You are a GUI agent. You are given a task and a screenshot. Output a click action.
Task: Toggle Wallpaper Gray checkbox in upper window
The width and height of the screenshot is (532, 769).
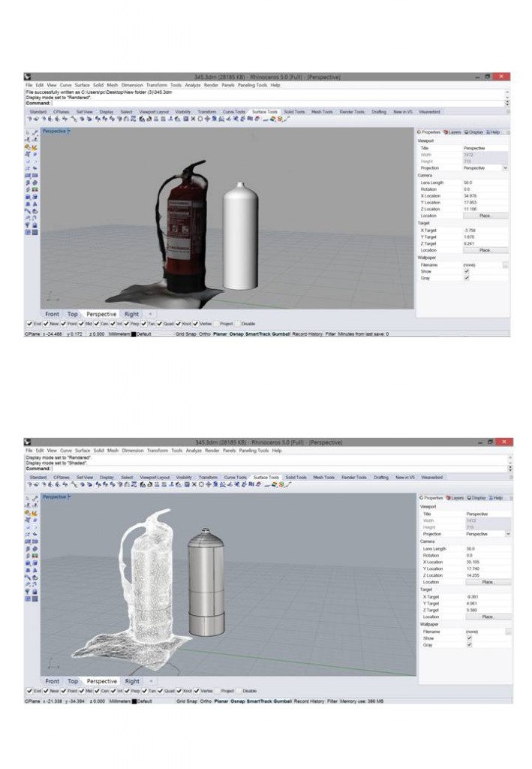pos(467,278)
